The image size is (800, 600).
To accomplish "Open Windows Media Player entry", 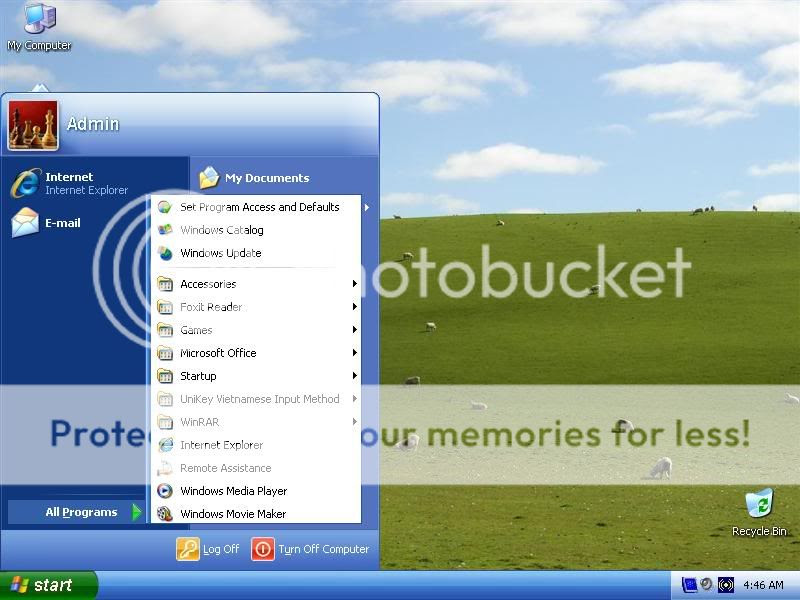I will (x=256, y=491).
